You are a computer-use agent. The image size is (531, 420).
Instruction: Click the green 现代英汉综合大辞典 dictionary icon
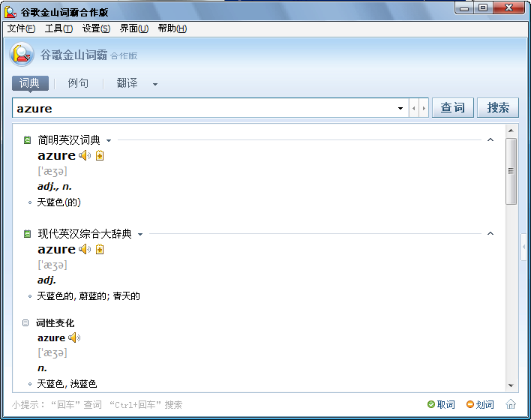coord(27,234)
